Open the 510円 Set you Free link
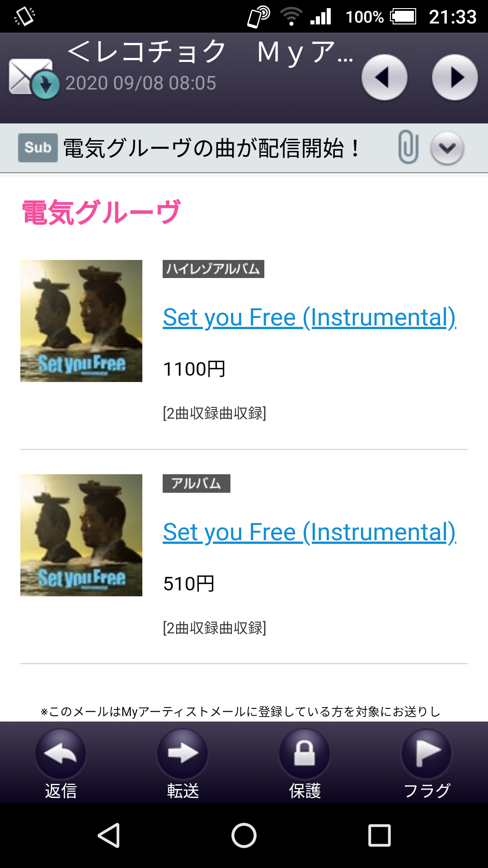The height and width of the screenshot is (868, 488). 309,532
